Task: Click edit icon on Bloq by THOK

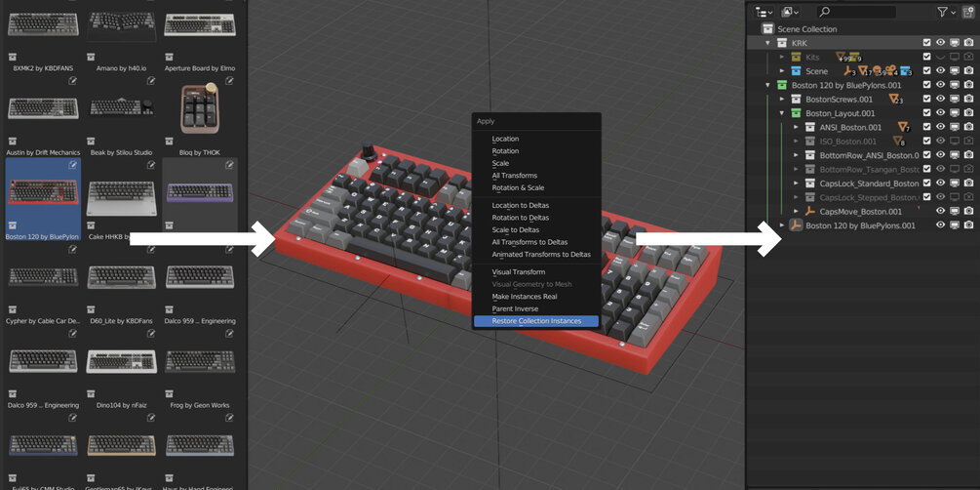Action: (229, 81)
